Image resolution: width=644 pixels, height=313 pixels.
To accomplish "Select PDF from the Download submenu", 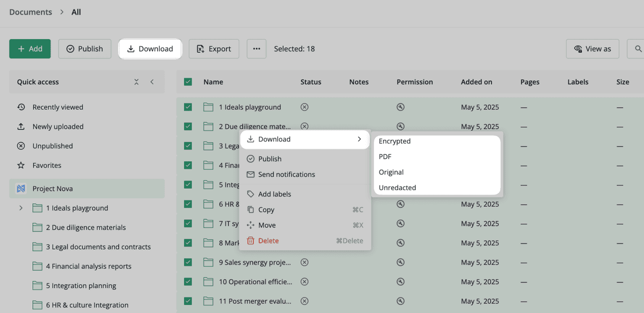I will click(x=384, y=156).
